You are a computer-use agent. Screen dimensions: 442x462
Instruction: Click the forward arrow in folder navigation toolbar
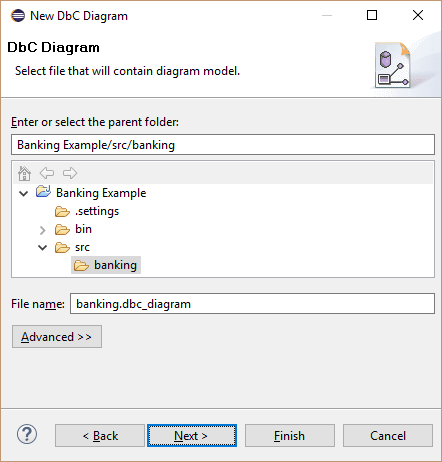[70, 173]
